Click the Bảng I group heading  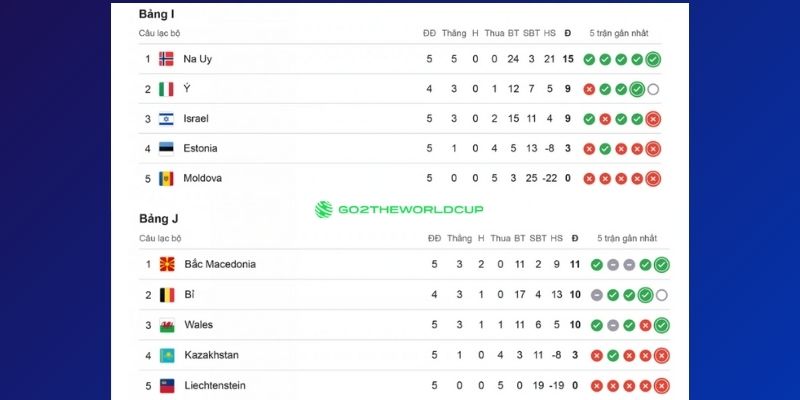[x=157, y=15]
